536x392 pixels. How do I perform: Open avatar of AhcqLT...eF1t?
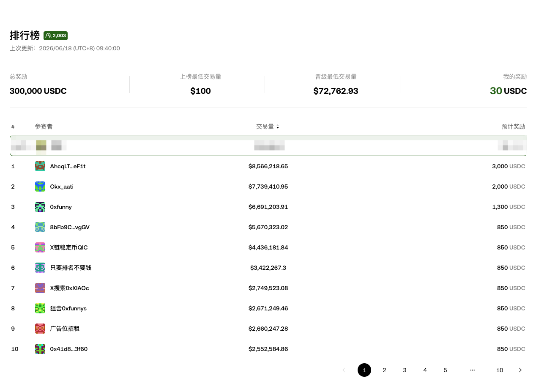40,166
